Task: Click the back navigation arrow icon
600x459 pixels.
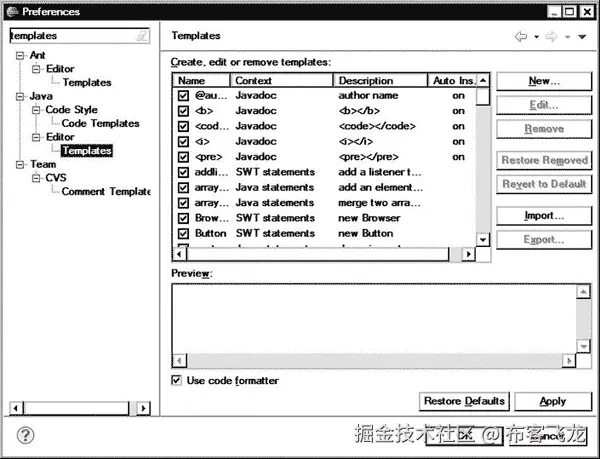Action: (521, 37)
